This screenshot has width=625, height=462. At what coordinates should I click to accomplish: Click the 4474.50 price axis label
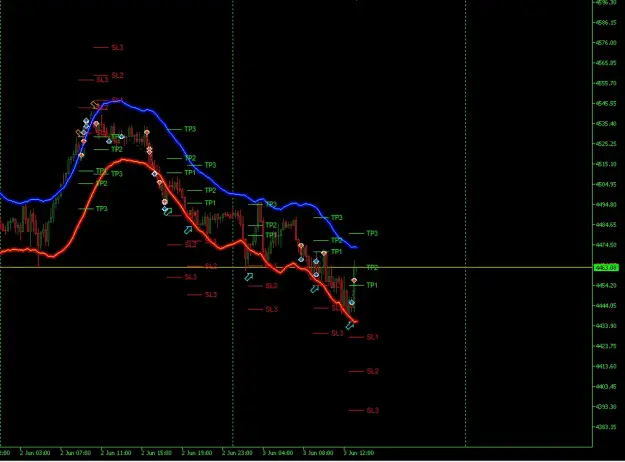606,245
